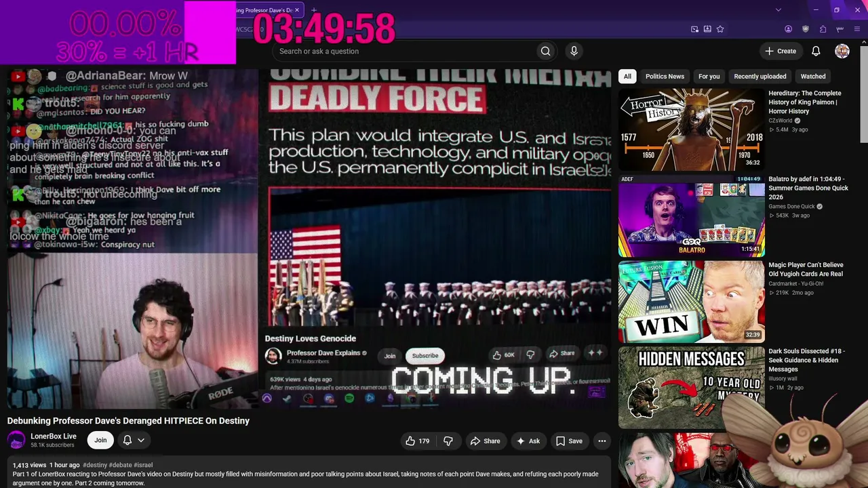The image size is (868, 488).
Task: Select the Politics News filter chip
Action: (665, 77)
